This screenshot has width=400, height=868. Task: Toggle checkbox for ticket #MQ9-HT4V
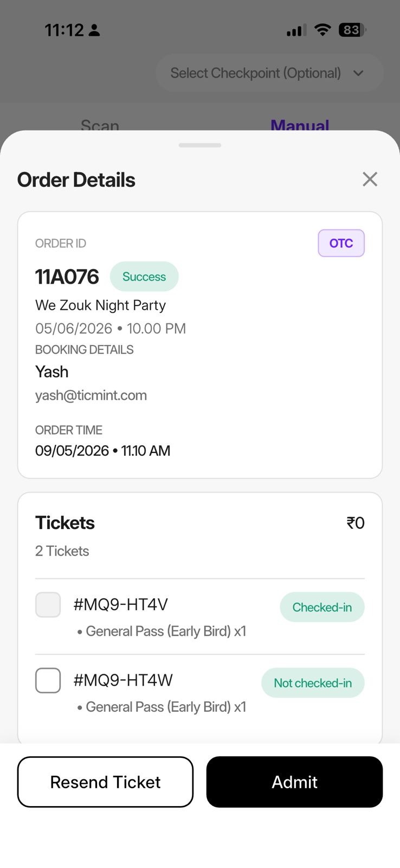click(x=48, y=605)
